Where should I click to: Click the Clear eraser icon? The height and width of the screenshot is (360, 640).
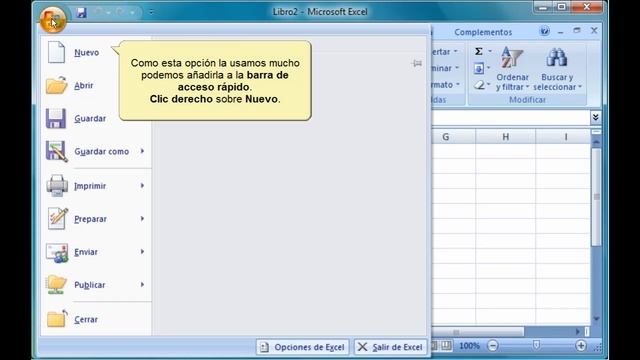pyautogui.click(x=479, y=85)
